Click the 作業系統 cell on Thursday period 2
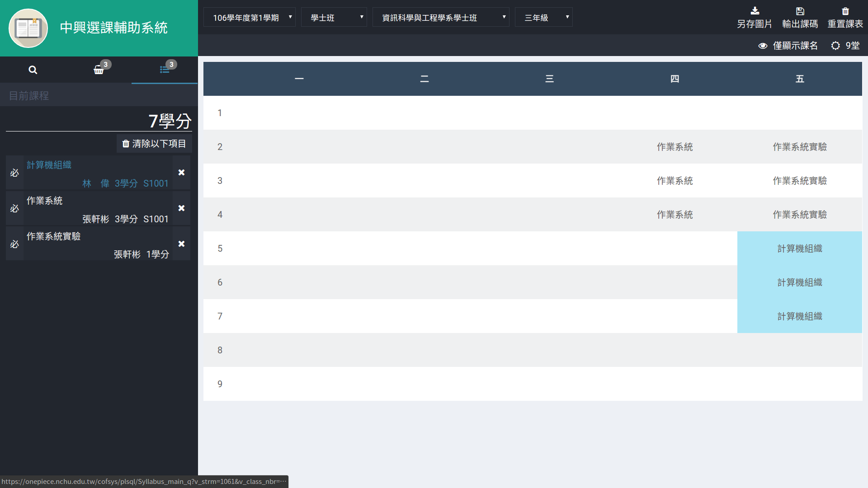The width and height of the screenshot is (868, 488). 675,147
